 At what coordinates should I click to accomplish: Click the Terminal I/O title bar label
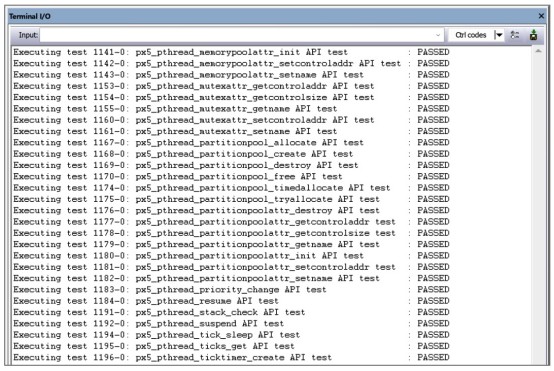pyautogui.click(x=30, y=16)
